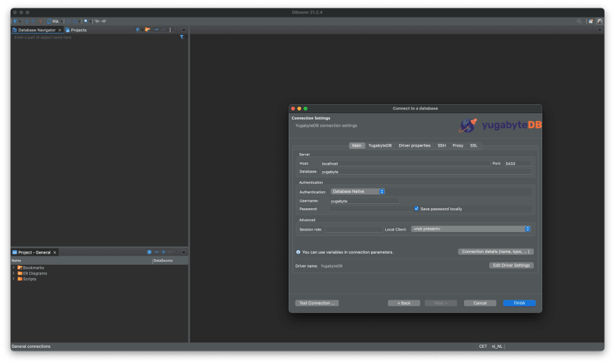Viewport: 615px width, 364px height.
Task: Switch to the YugabyteDB tab
Action: click(379, 145)
